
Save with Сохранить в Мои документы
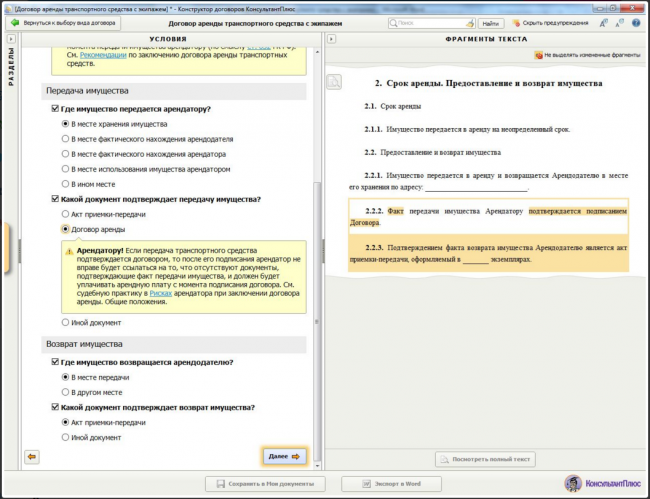265,484
